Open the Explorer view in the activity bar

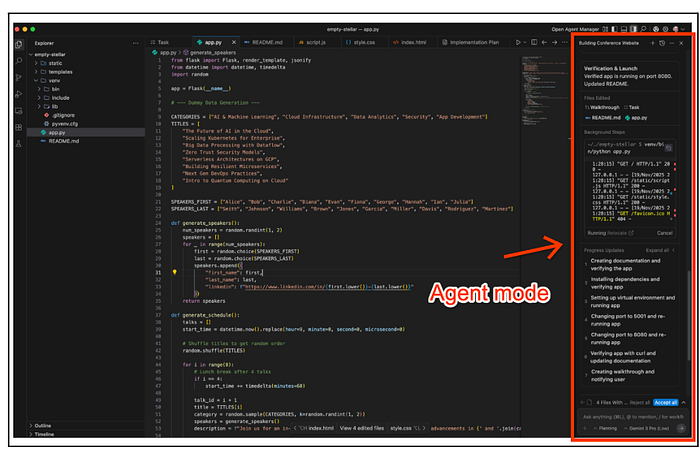19,44
